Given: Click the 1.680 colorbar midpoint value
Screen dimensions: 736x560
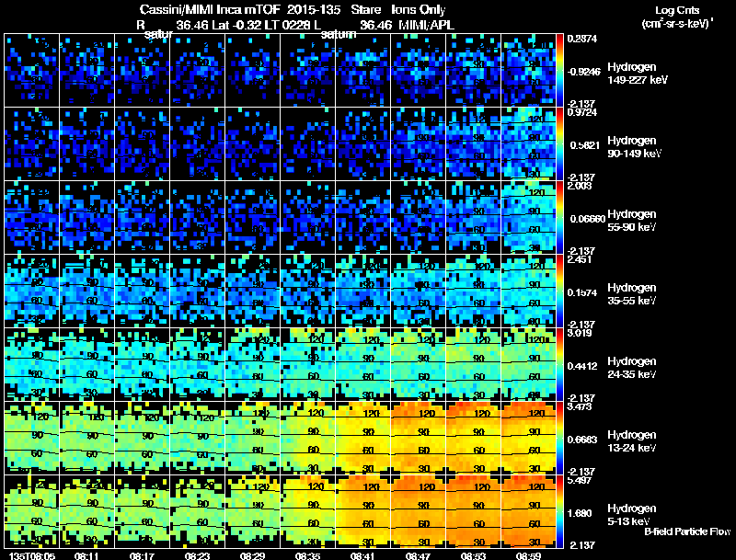Looking at the screenshot, I should tap(580, 514).
